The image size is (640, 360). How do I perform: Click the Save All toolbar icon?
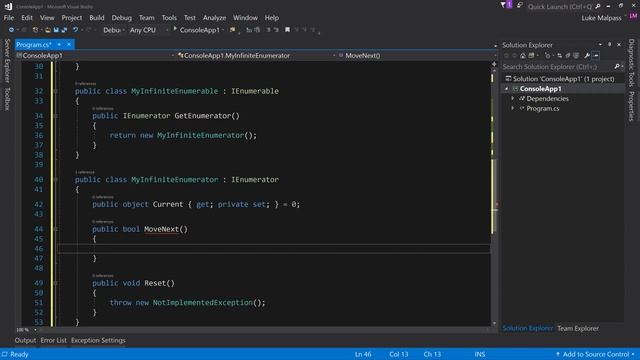[x=64, y=30]
